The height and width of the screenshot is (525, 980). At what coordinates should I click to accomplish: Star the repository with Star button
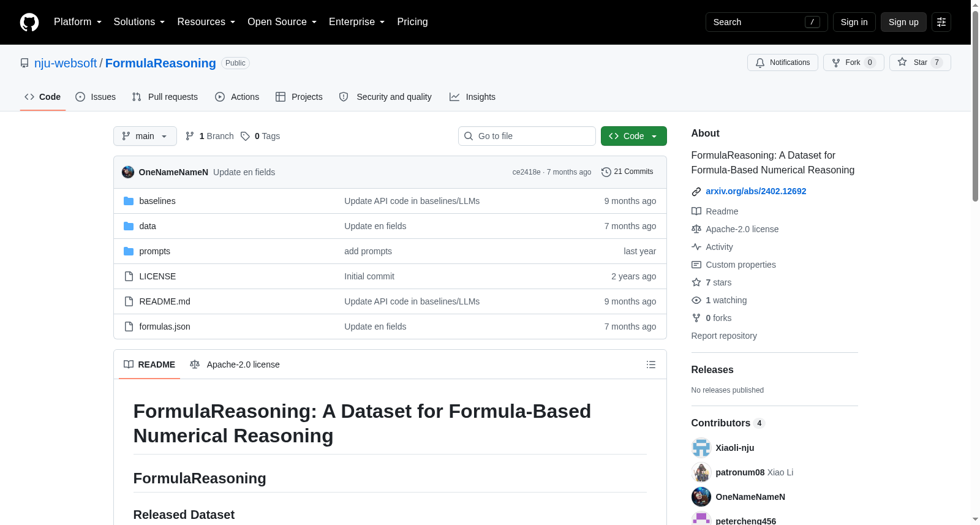(x=920, y=62)
